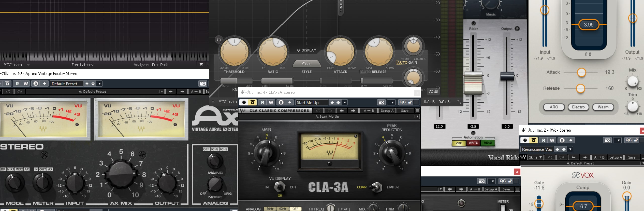Take a snapshot in the CLA-3A window

381,102
